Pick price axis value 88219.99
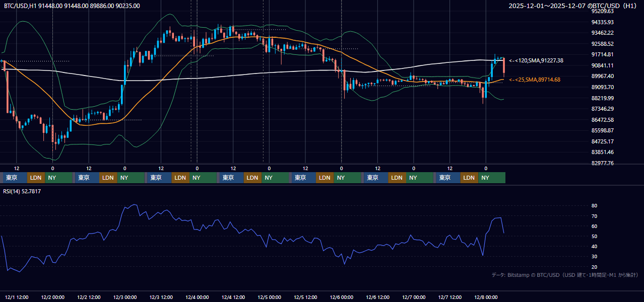644x302 pixels. [x=603, y=98]
